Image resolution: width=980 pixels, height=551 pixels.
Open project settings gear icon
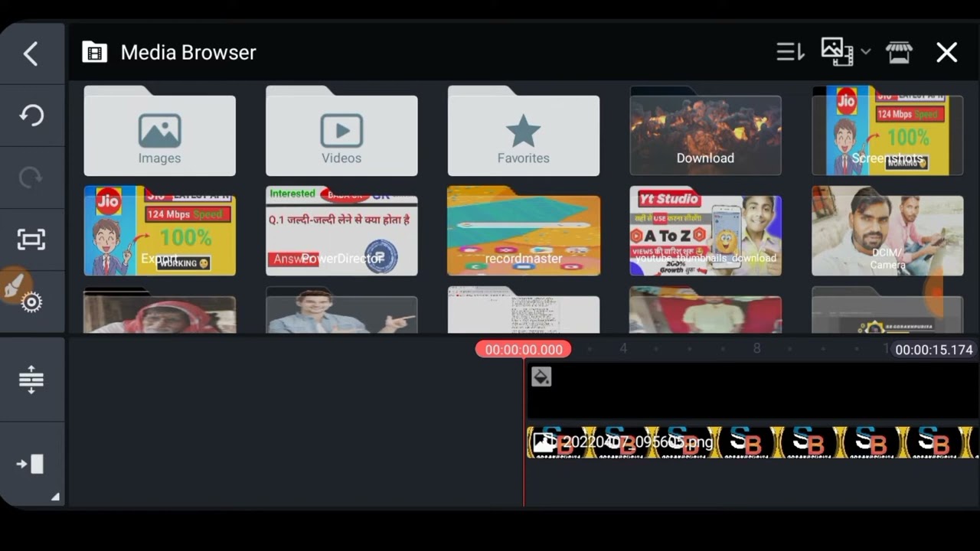(31, 302)
